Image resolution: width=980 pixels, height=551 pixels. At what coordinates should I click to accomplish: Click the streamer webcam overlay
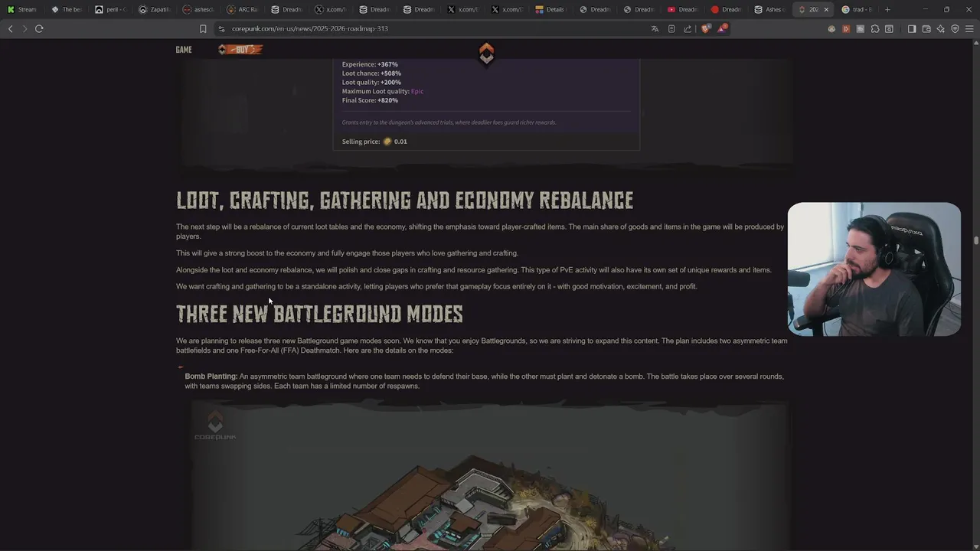[874, 269]
